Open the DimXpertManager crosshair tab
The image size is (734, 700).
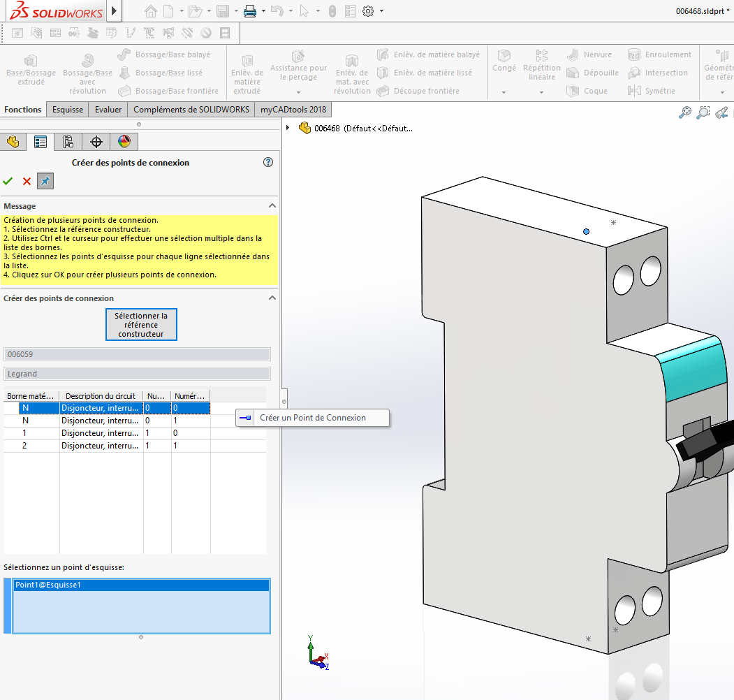coord(96,141)
